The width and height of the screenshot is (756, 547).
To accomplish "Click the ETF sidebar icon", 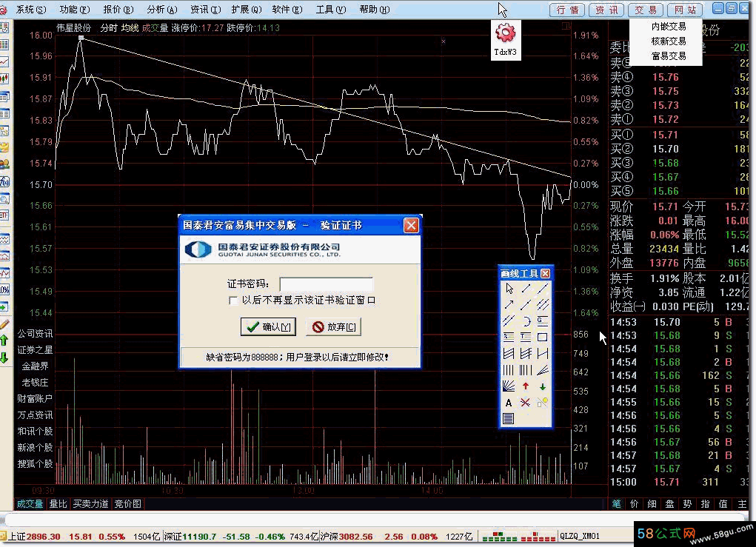I will click(x=5, y=215).
